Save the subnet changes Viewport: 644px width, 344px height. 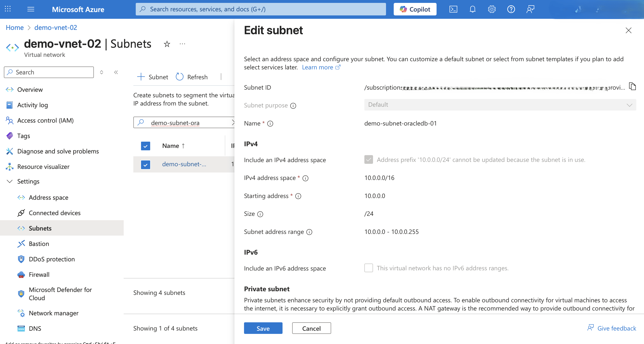point(263,328)
